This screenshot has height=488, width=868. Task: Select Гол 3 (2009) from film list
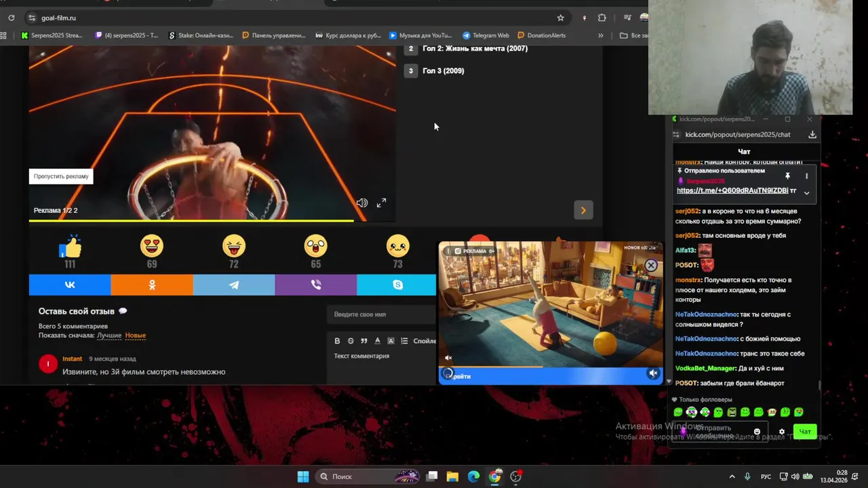(443, 70)
